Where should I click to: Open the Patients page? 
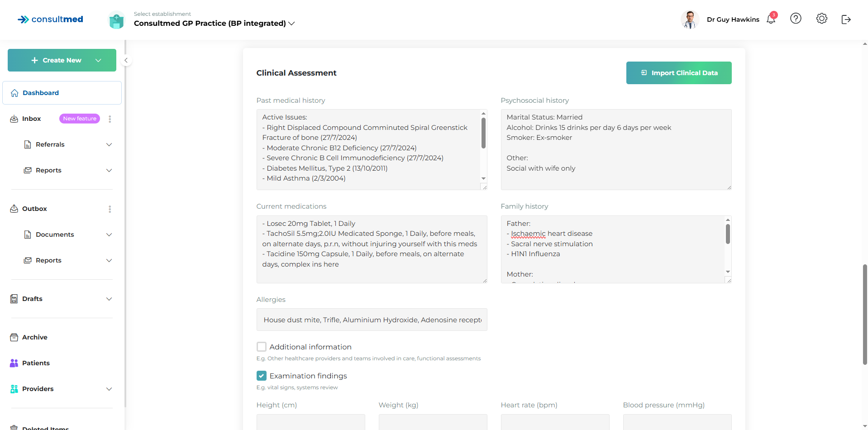pos(36,363)
